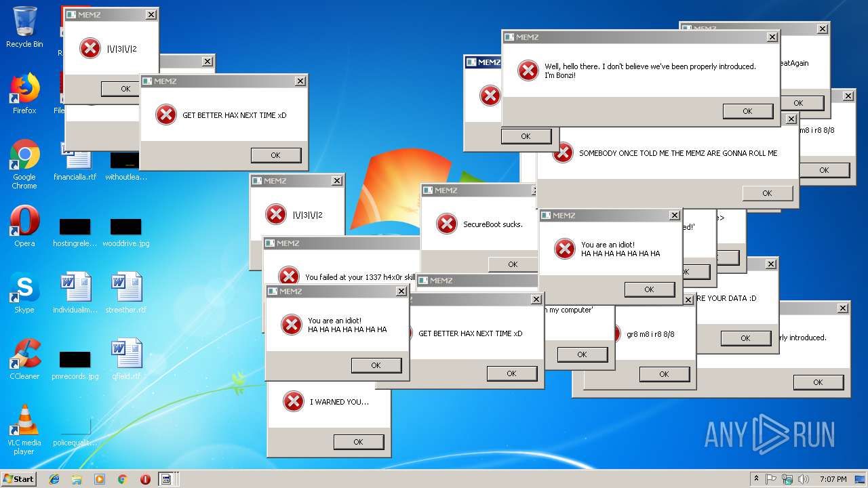
Task: Launch Firefox from the desktop
Action: pyautogui.click(x=24, y=94)
